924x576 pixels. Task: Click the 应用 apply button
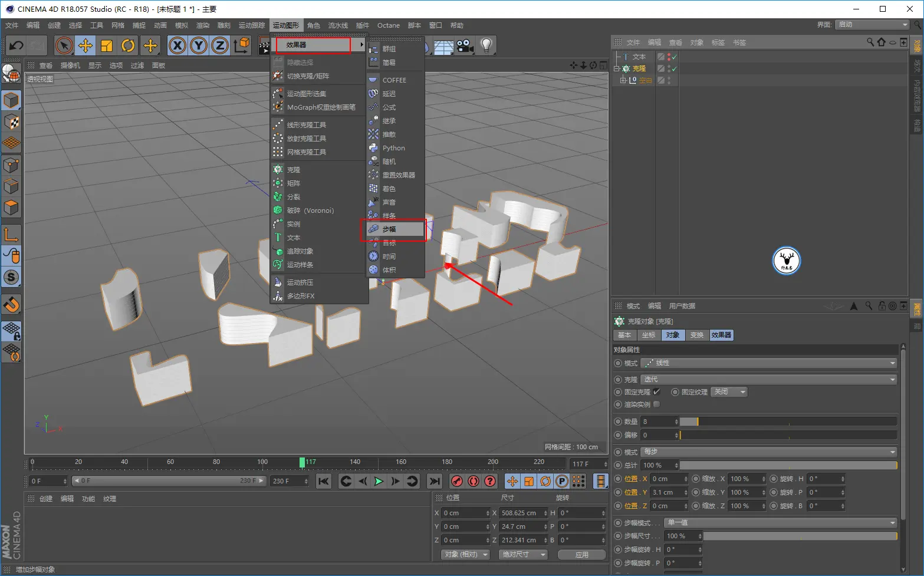tap(582, 555)
